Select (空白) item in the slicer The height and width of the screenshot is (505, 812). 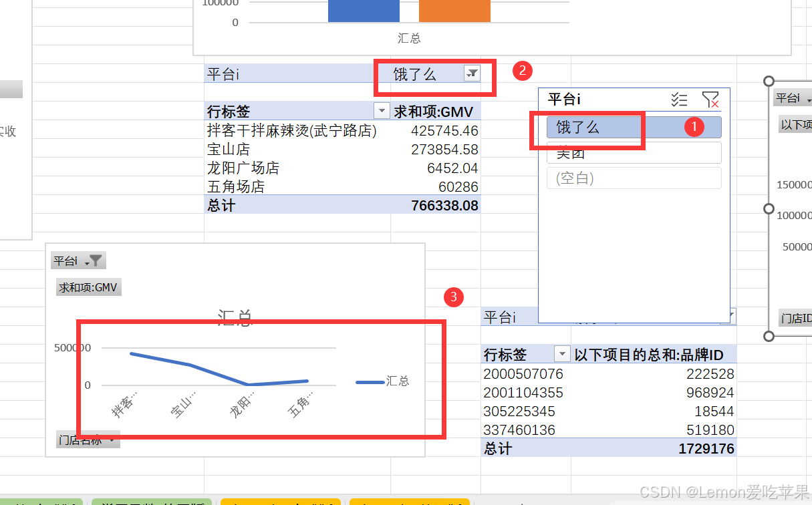tap(634, 178)
